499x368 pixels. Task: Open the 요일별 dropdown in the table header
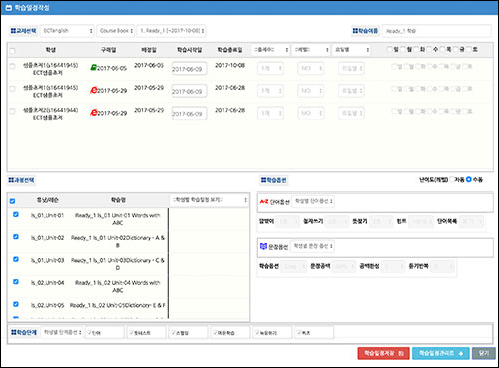coord(352,50)
